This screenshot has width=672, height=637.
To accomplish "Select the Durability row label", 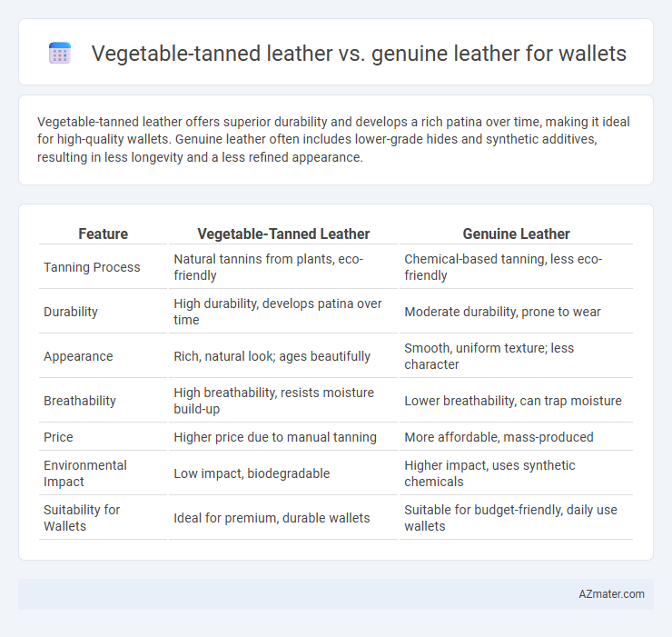I will click(x=71, y=312).
